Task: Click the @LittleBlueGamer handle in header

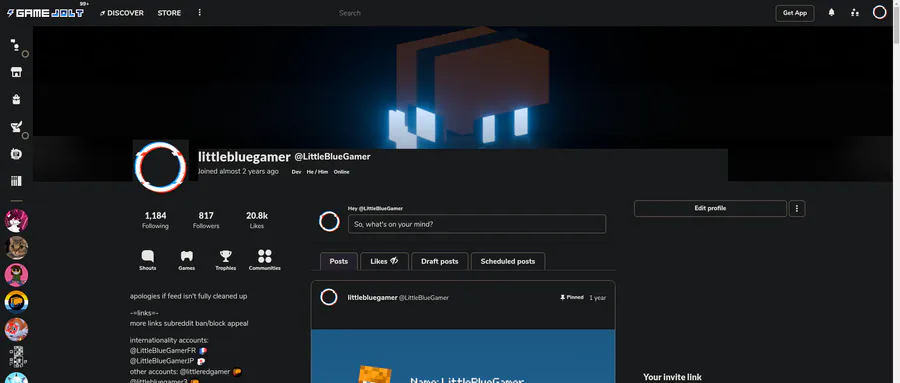Action: [332, 156]
